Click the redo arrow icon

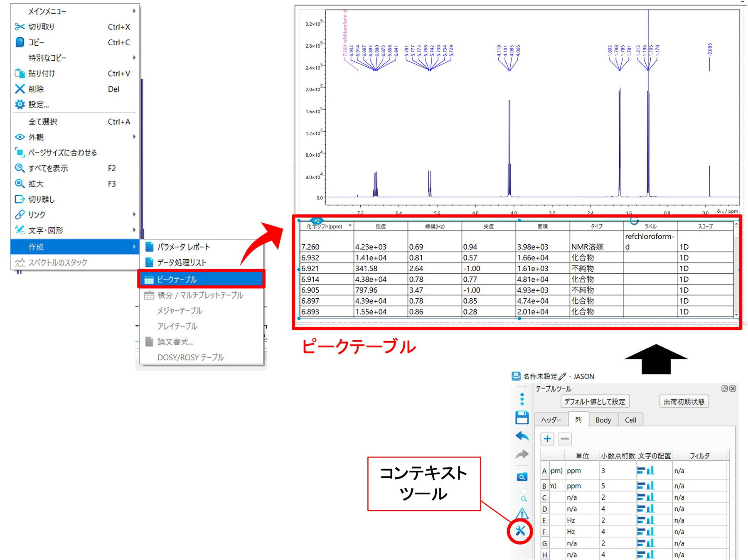(x=522, y=455)
